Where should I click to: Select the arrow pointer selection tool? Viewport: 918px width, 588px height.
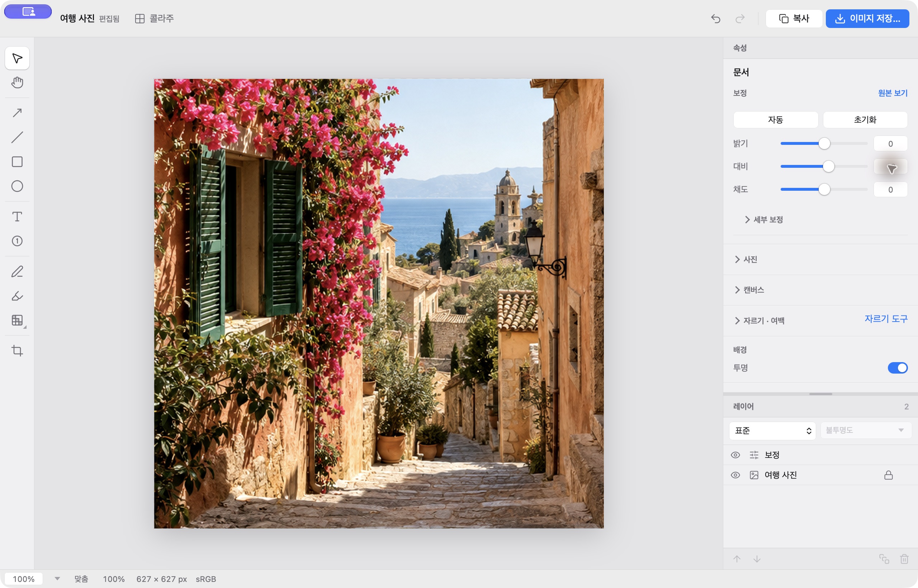pos(17,58)
